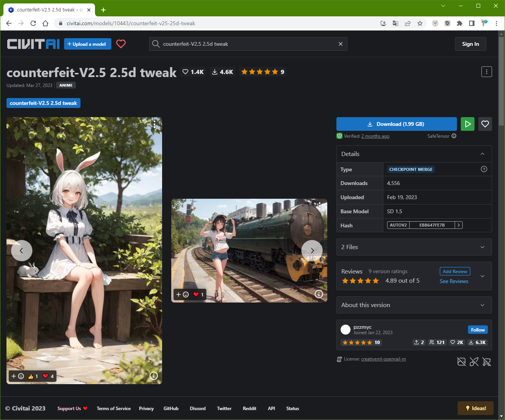
Task: Bookmark this page with the star icon
Action: coord(420,23)
